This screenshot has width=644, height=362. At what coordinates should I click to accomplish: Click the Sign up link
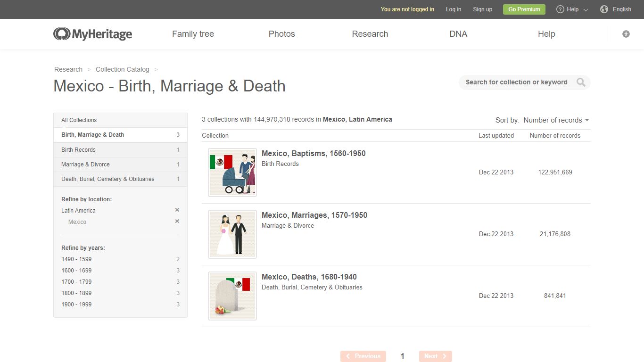pos(482,9)
